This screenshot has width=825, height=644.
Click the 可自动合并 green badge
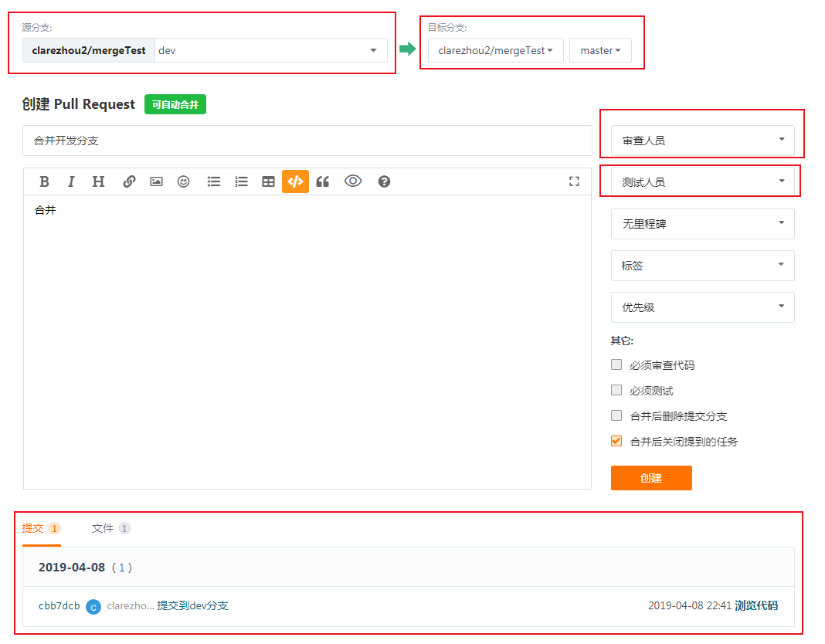click(175, 104)
